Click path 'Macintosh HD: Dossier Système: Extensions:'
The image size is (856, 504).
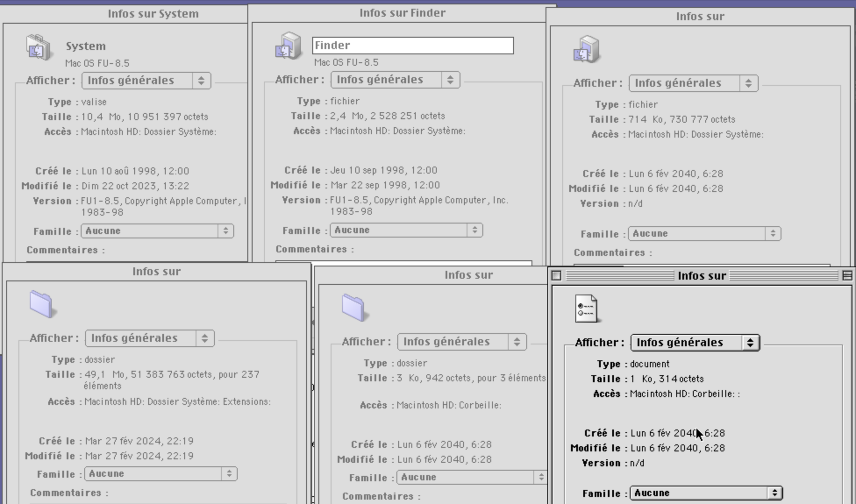tap(178, 402)
